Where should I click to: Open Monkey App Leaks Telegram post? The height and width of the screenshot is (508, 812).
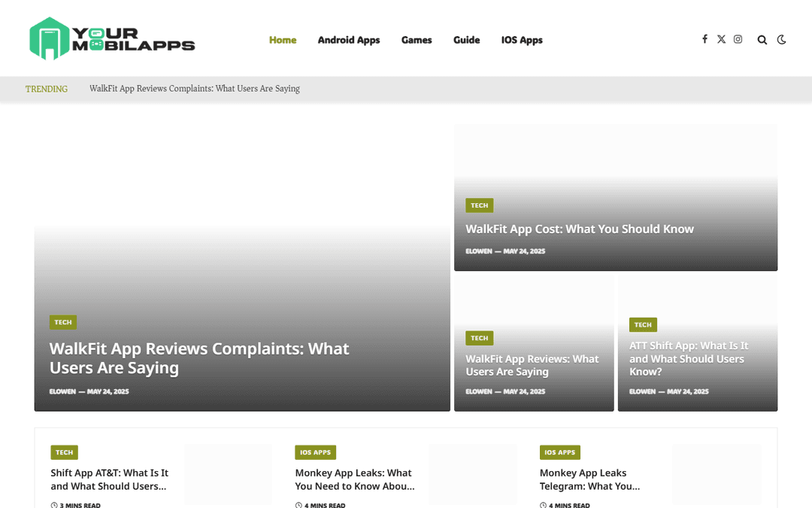coord(590,479)
